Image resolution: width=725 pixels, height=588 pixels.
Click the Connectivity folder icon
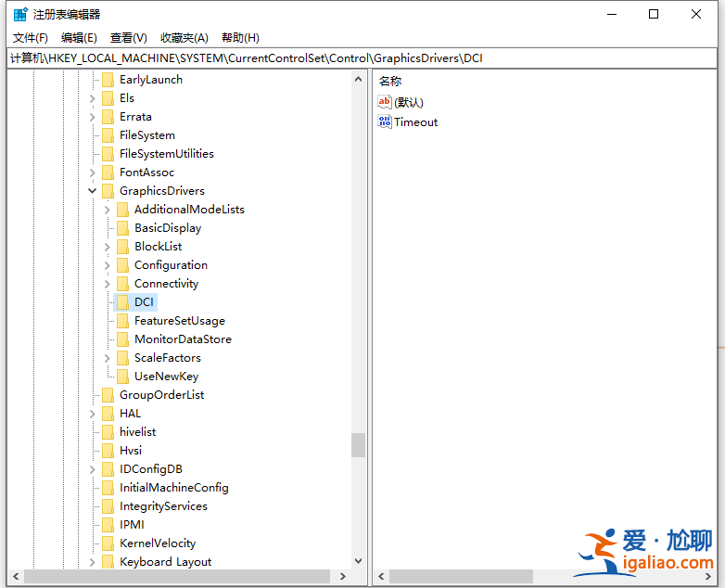point(122,284)
